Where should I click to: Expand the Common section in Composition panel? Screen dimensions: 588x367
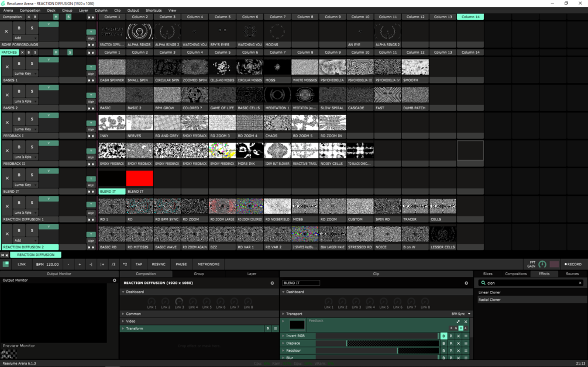coord(133,314)
